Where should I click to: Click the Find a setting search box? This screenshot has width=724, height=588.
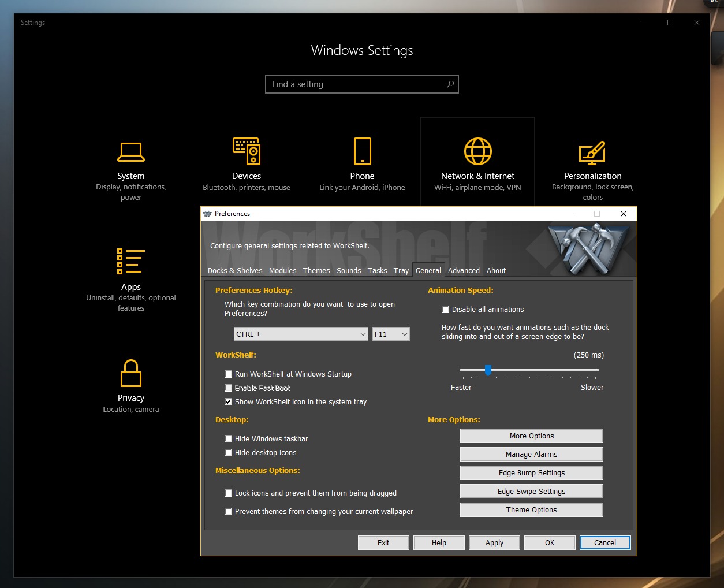click(362, 84)
